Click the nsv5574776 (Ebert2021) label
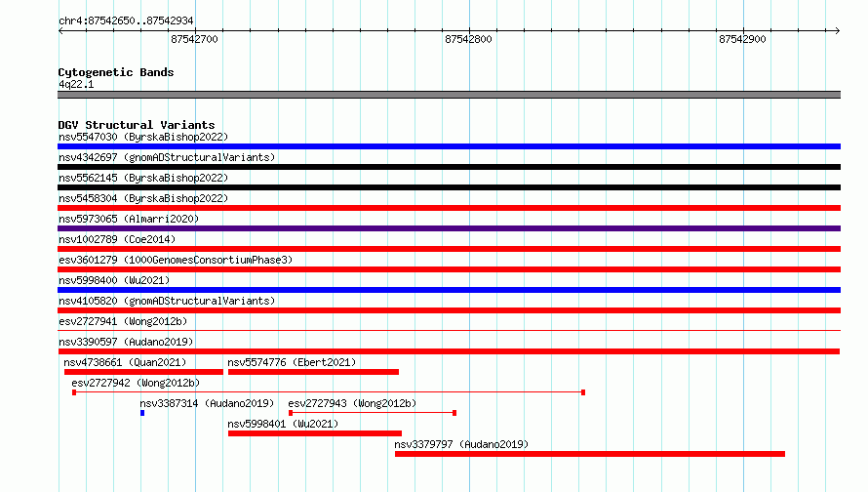868x492 pixels. [x=292, y=362]
